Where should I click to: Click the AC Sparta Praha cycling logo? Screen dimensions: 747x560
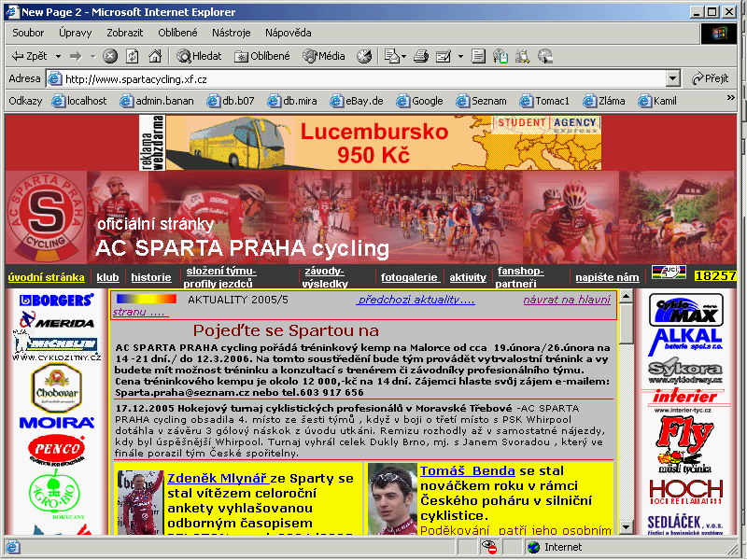[46, 217]
